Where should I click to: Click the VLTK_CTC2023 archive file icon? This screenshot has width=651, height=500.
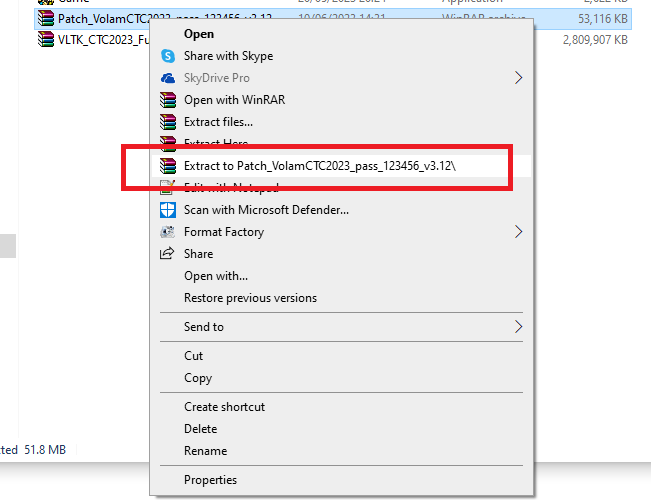(46, 39)
